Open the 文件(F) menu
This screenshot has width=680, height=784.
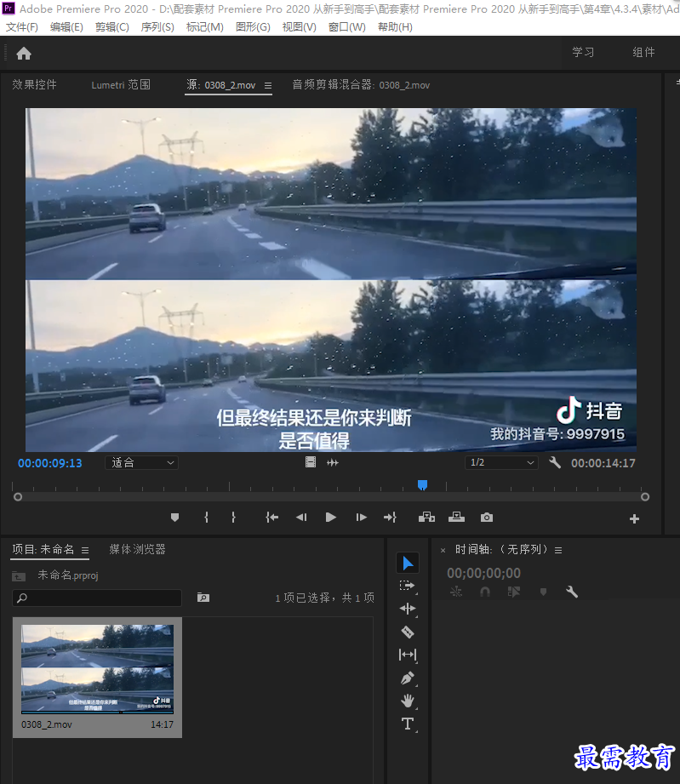click(x=21, y=27)
